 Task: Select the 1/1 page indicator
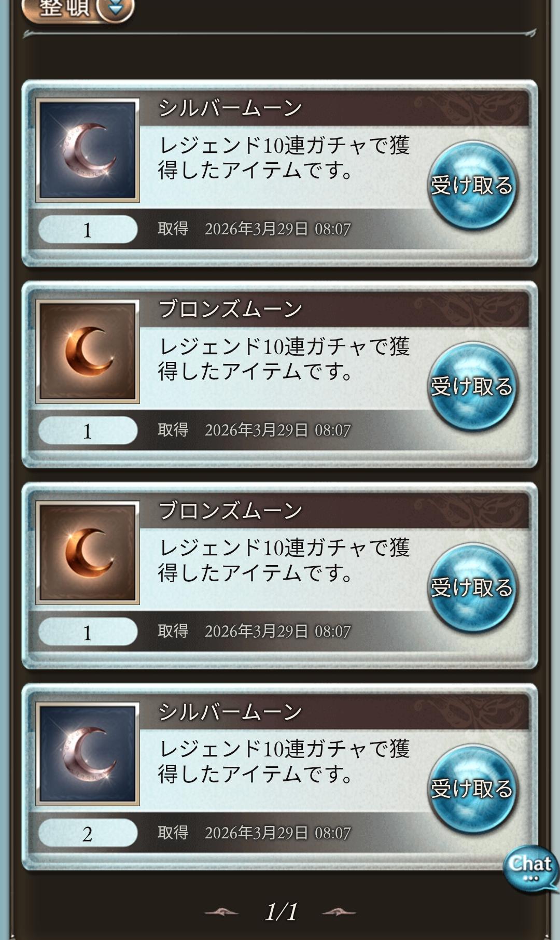tap(281, 911)
